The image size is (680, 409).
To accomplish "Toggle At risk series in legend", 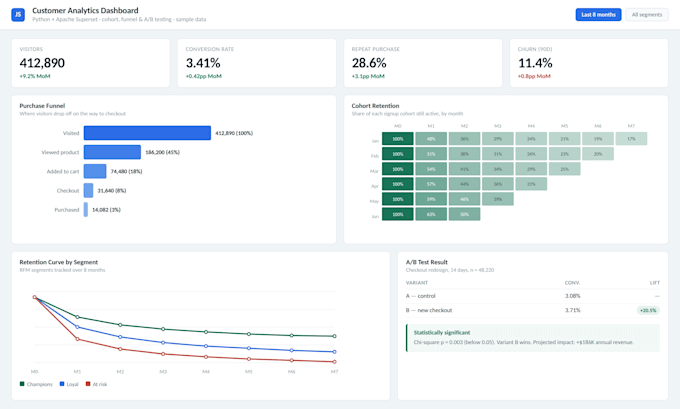I will [96, 384].
